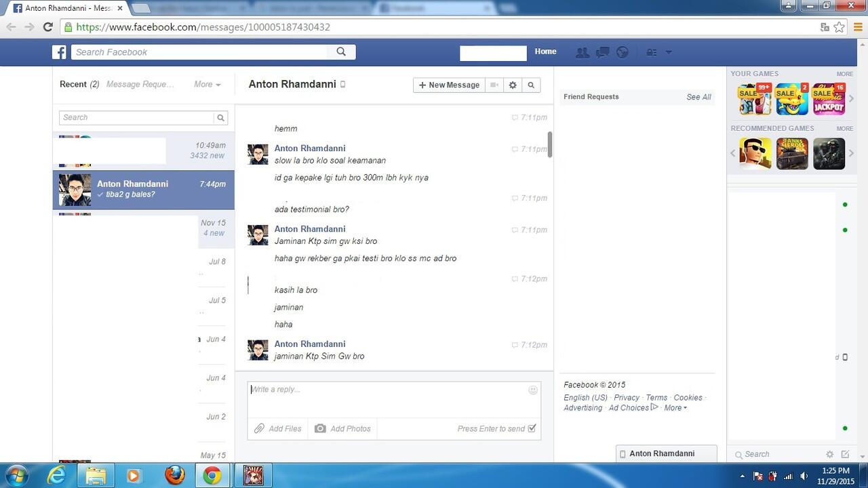Open the yellow dragon game with badge 2
The image size is (868, 488).
792,99
